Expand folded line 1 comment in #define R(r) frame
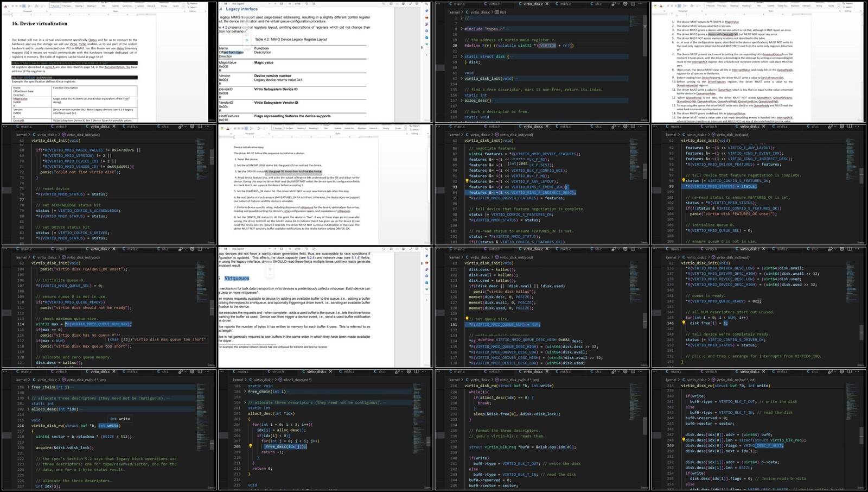868x492 pixels. click(x=462, y=18)
